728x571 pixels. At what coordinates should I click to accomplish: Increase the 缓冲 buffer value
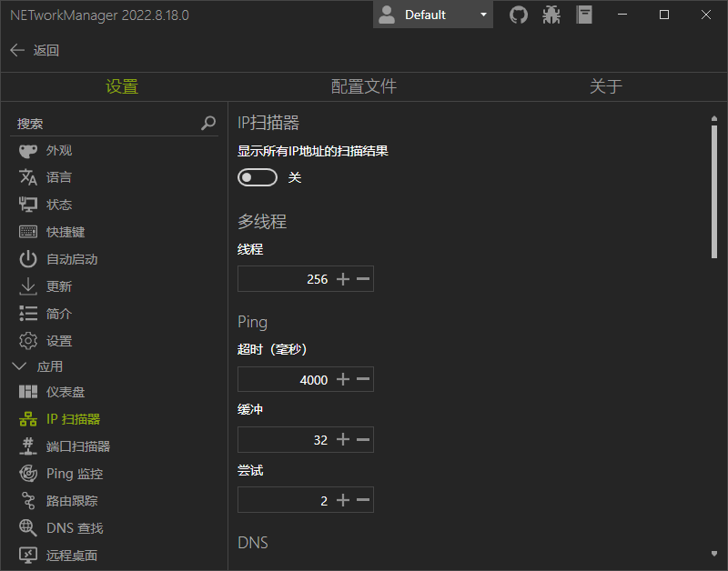coord(343,439)
